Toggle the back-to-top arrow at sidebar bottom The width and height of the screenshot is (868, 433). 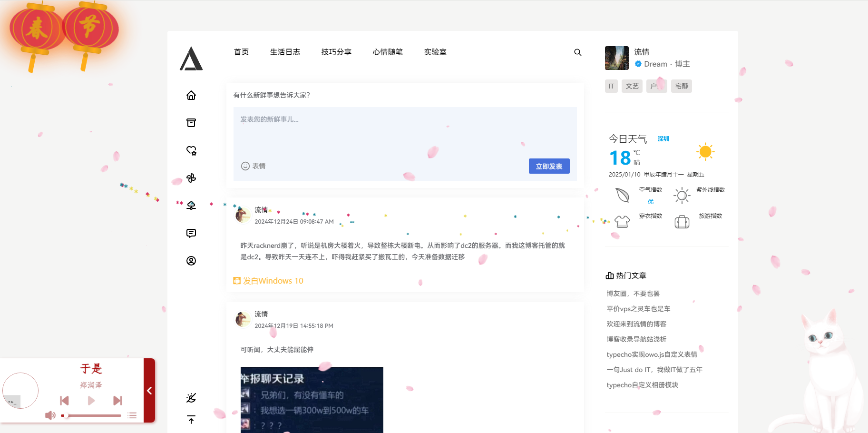click(x=191, y=420)
